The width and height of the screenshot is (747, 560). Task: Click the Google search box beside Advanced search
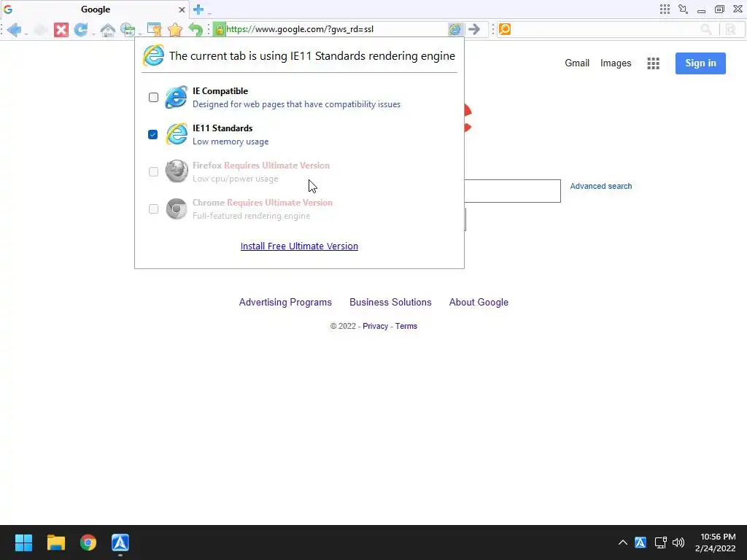point(512,191)
